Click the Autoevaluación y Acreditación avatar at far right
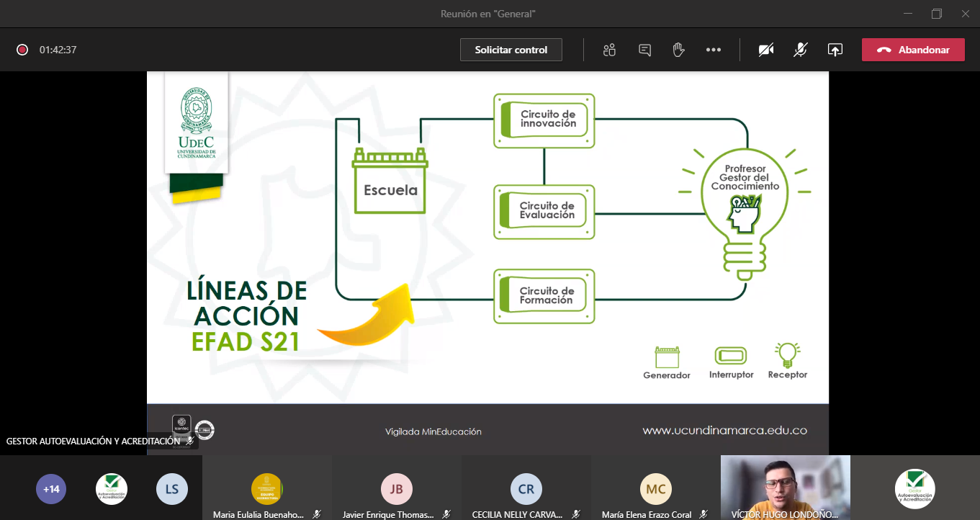This screenshot has width=980, height=520. click(x=915, y=489)
